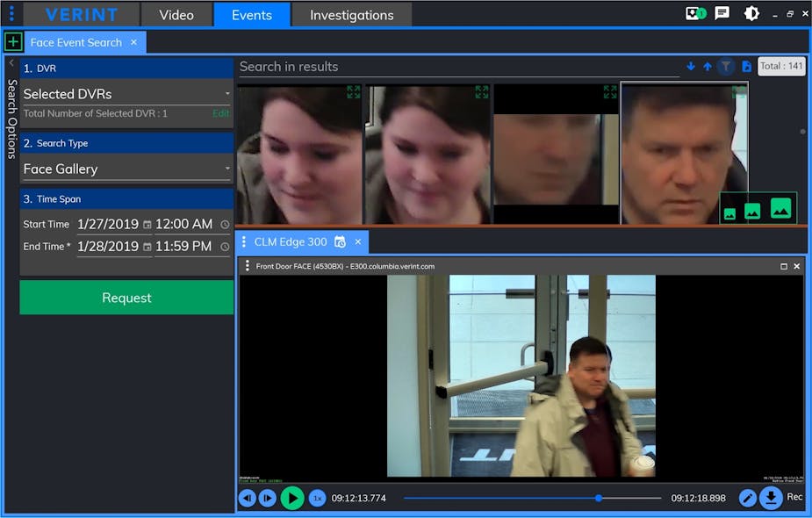Open the Face Gallery search type dropdown
The image size is (812, 518).
pos(126,169)
